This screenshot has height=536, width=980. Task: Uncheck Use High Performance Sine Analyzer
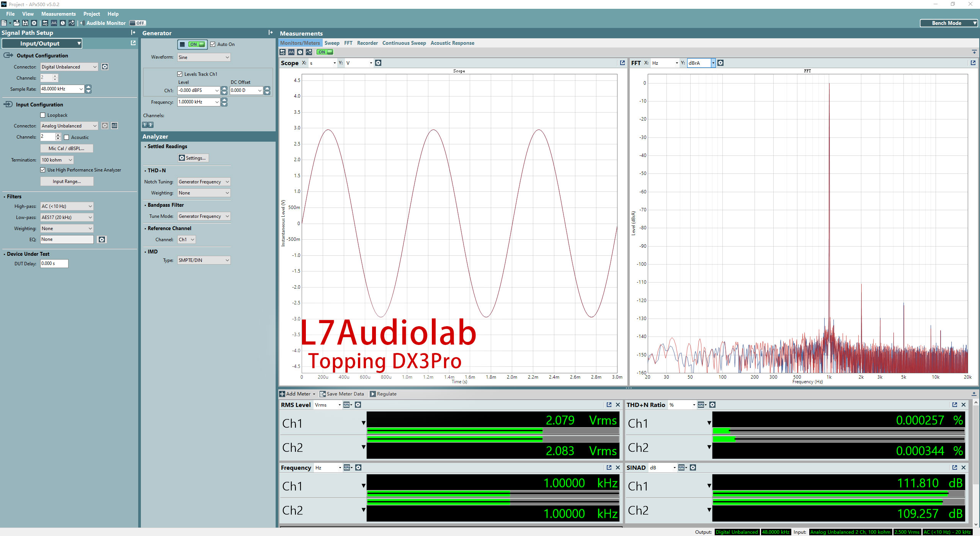[x=43, y=170]
